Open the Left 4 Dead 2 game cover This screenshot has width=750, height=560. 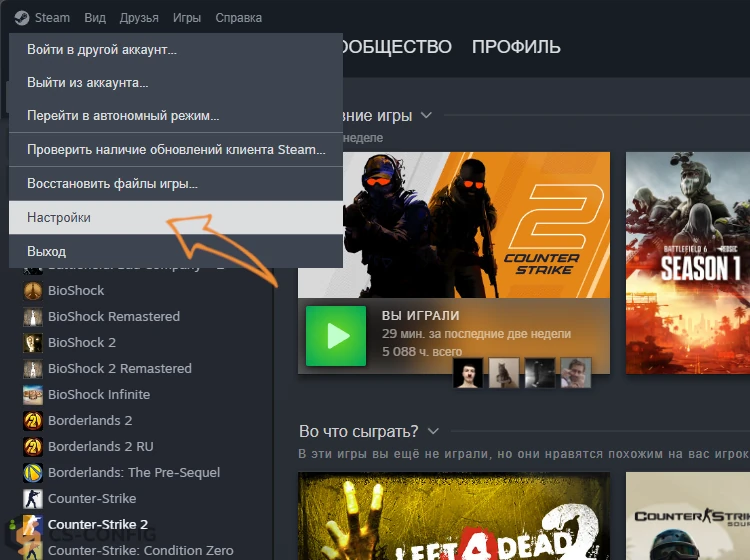click(x=454, y=516)
